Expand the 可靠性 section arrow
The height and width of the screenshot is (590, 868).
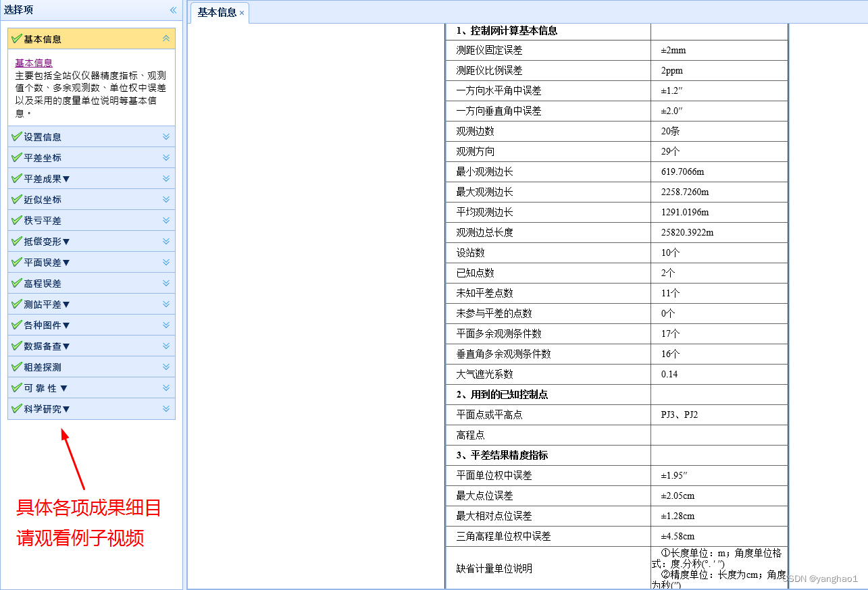166,387
